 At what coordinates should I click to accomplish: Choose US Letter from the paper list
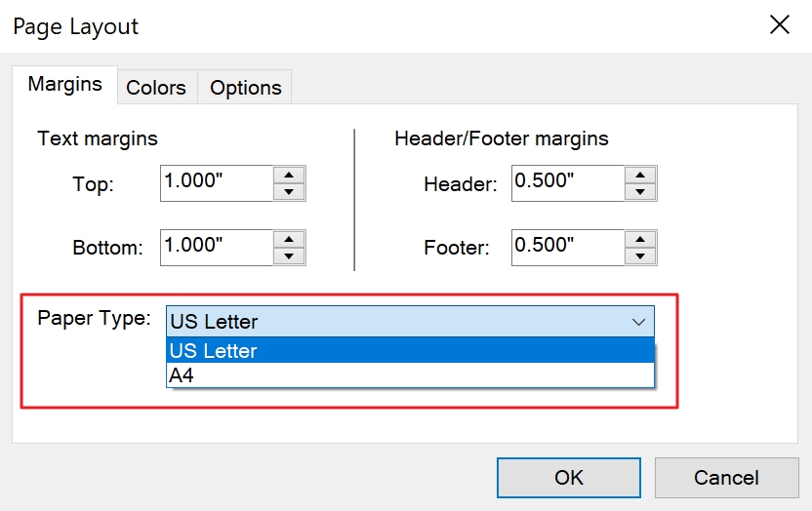(410, 351)
